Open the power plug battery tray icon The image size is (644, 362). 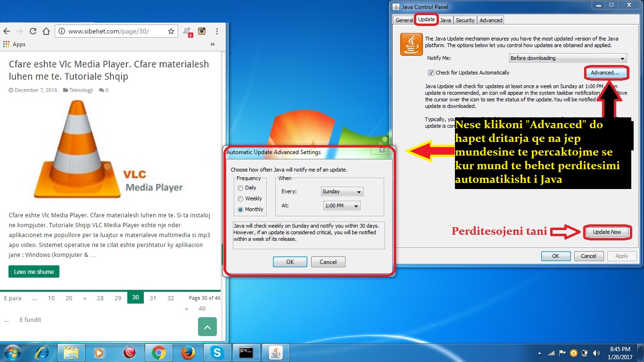pos(585,353)
